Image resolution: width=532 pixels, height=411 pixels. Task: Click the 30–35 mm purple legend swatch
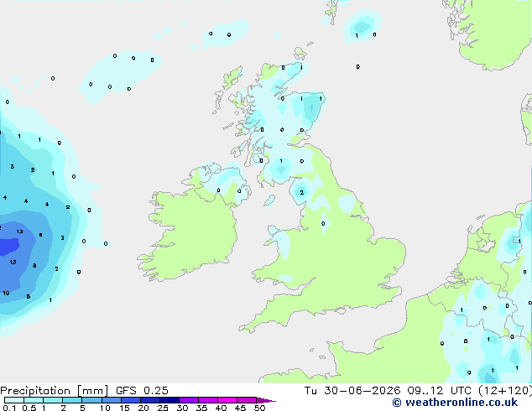click(188, 400)
